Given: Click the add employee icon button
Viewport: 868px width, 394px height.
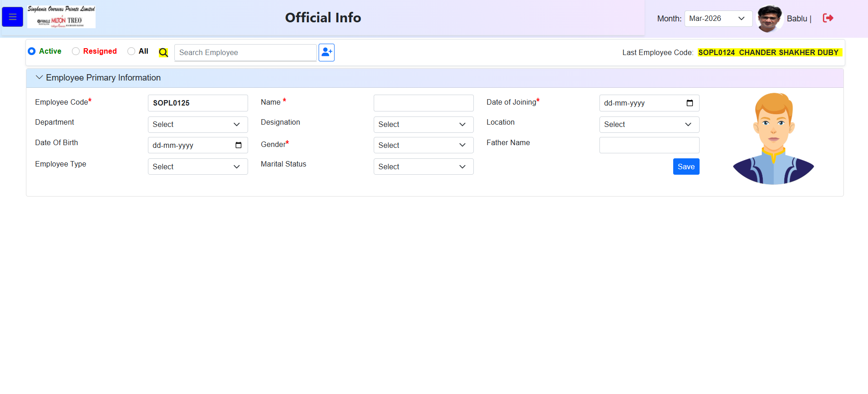Looking at the screenshot, I should coord(326,52).
